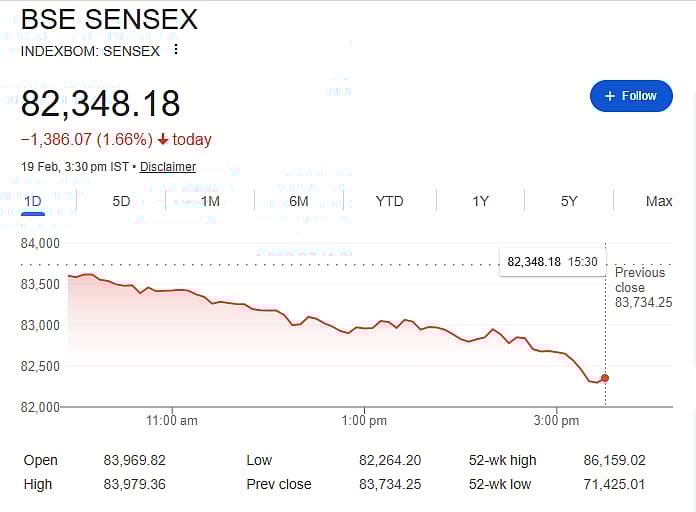696x512 pixels.
Task: Click the 52-wk high value
Action: (614, 461)
